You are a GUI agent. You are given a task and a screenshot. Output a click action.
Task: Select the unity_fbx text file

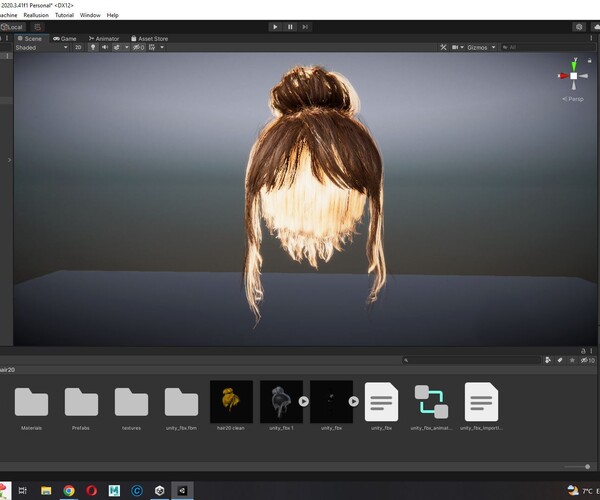point(382,402)
